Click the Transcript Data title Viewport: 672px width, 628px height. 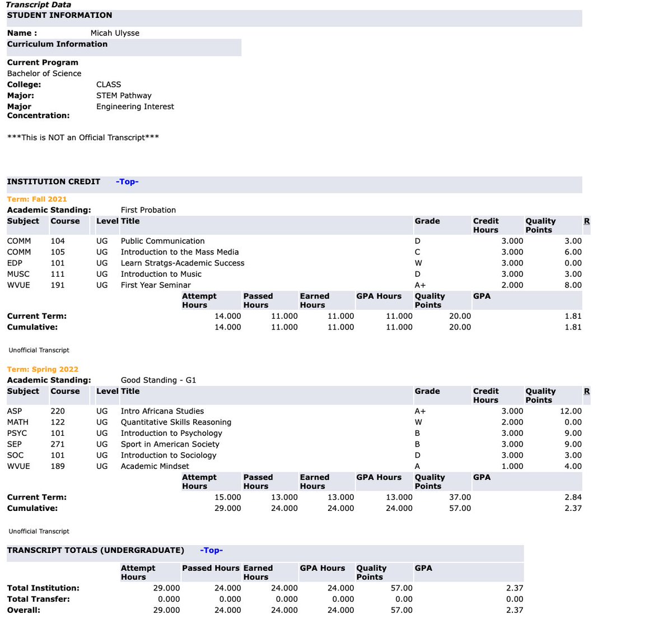(x=39, y=4)
